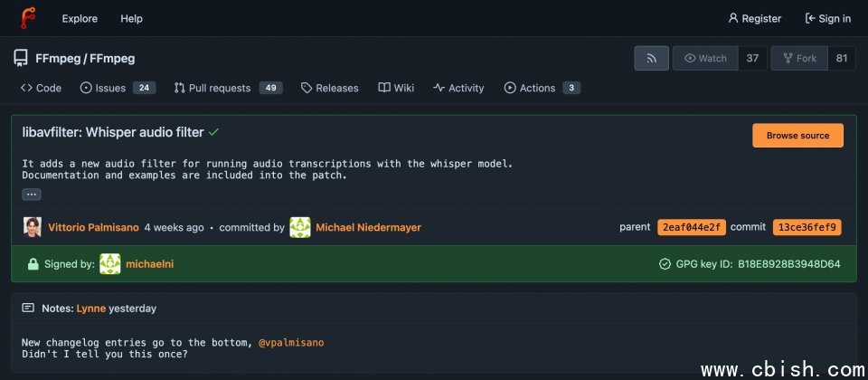Open the RSS feed button
This screenshot has height=380, width=868.
click(652, 58)
